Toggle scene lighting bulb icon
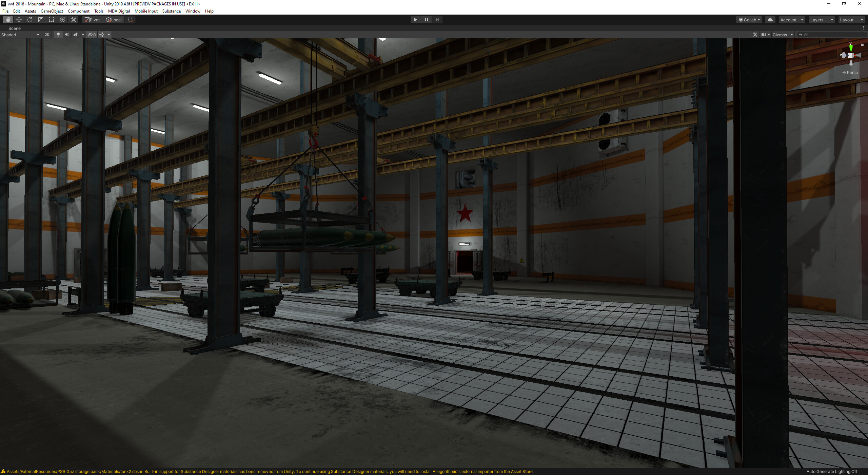 coord(58,35)
